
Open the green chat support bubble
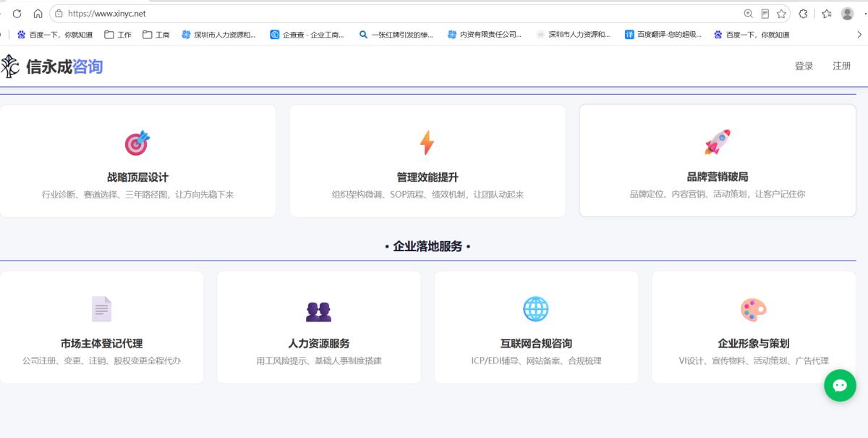(840, 385)
